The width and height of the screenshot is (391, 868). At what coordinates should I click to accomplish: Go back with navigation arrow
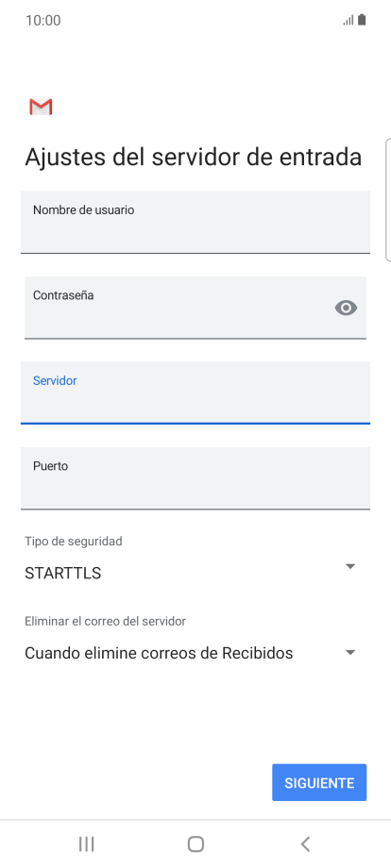pos(305,843)
